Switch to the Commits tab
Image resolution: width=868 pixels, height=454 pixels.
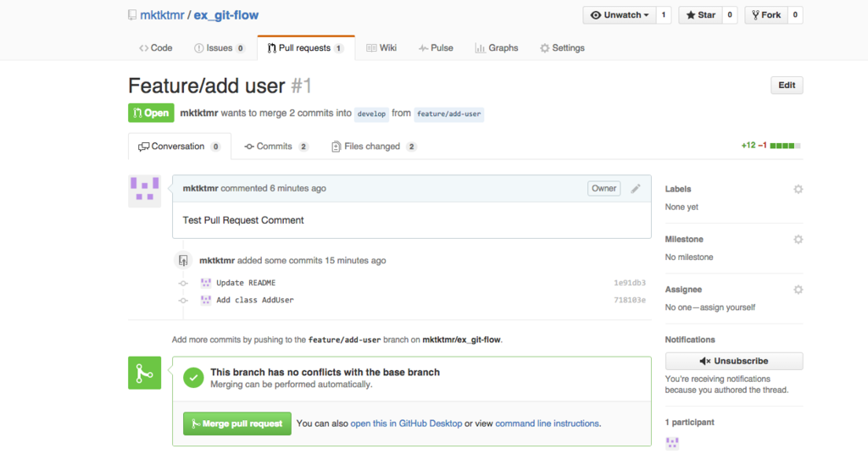tap(275, 147)
